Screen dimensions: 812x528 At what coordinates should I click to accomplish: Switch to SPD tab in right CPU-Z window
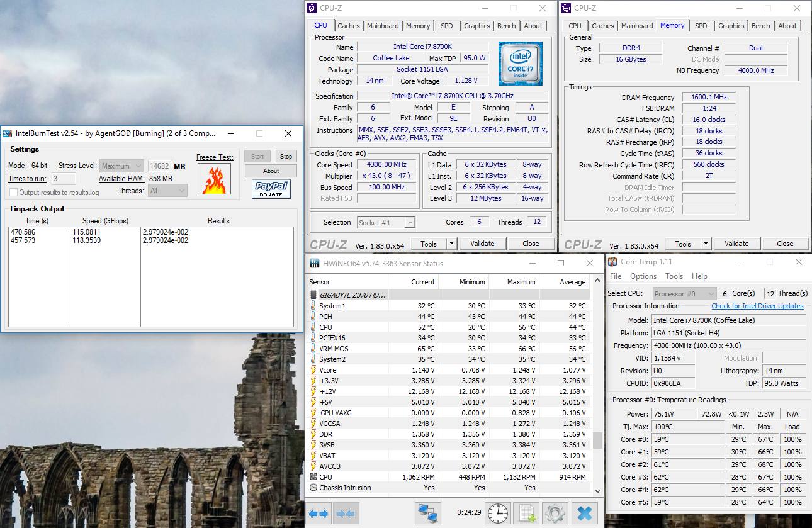click(701, 26)
